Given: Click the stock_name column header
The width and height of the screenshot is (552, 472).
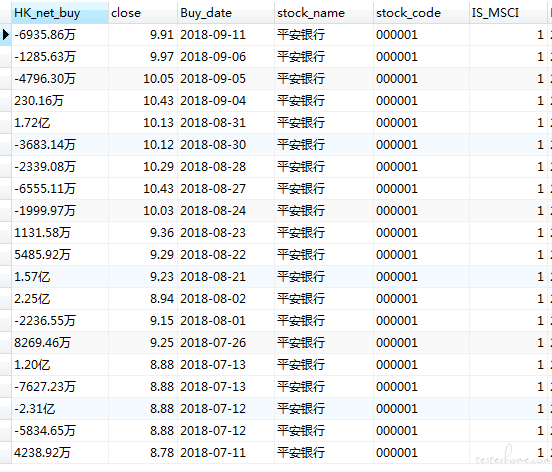Looking at the screenshot, I should (324, 13).
